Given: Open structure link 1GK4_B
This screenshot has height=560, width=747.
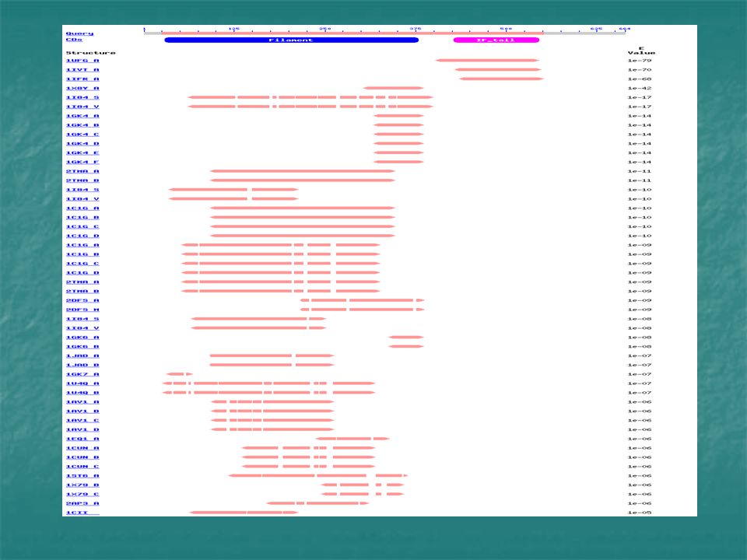Looking at the screenshot, I should pyautogui.click(x=82, y=125).
